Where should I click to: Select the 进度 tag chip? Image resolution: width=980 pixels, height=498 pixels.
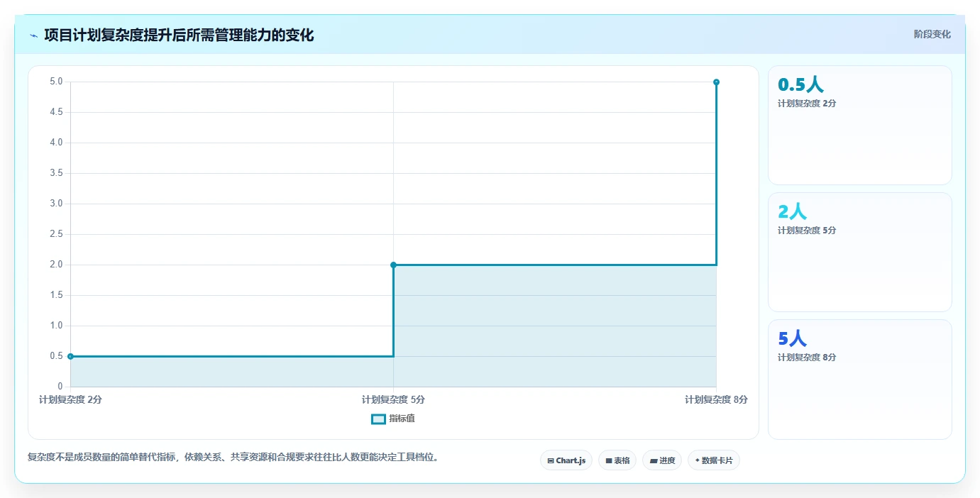662,460
